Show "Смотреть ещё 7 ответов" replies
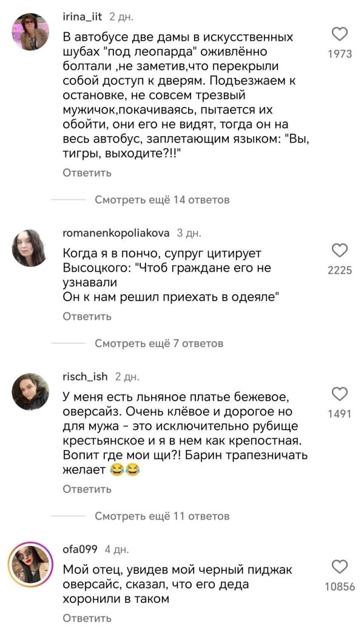 tap(159, 344)
